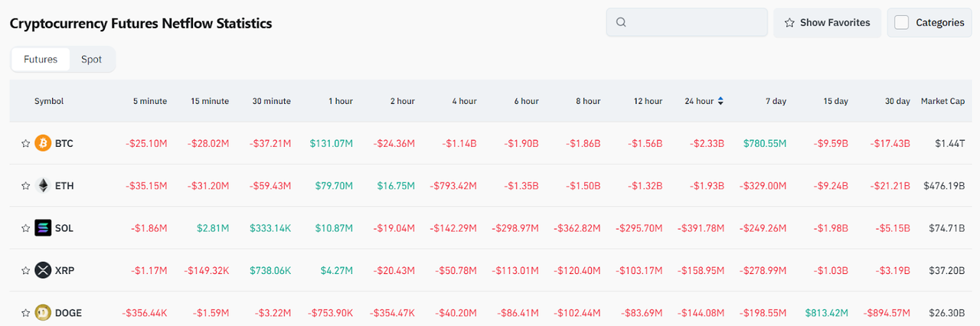
Task: Click the Solana coin logo
Action: 43,228
